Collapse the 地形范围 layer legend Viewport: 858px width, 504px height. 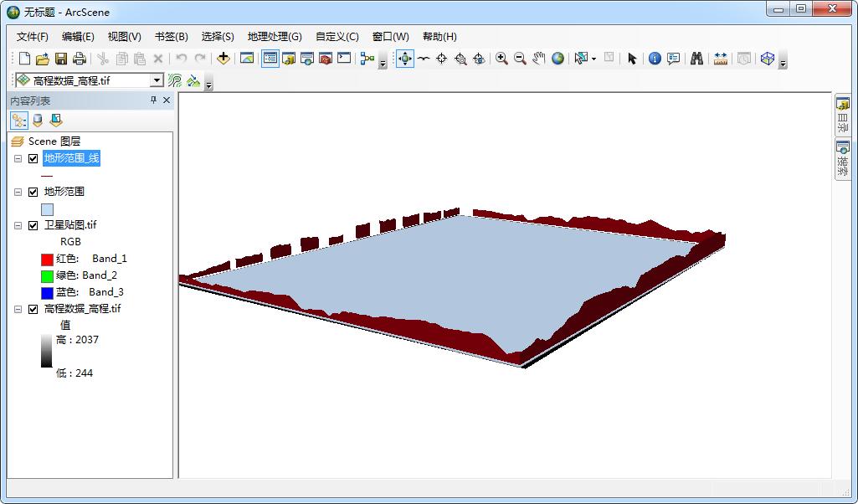(x=18, y=192)
